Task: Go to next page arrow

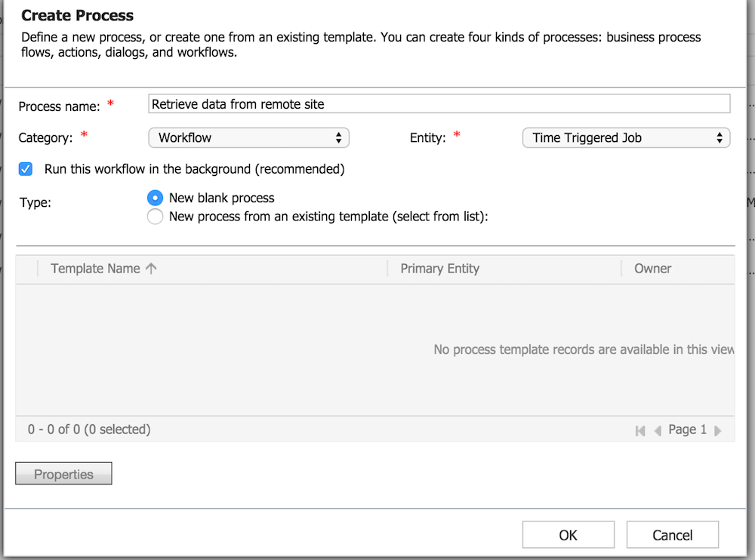Action: pos(717,430)
